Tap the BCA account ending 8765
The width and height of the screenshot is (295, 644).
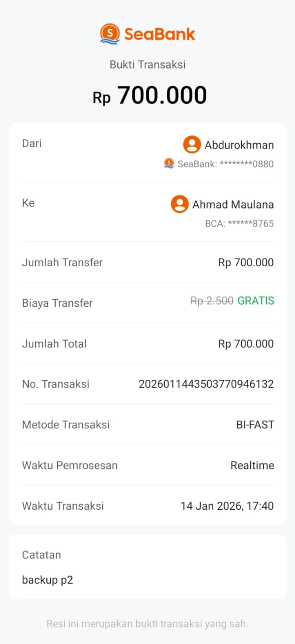[x=239, y=224]
